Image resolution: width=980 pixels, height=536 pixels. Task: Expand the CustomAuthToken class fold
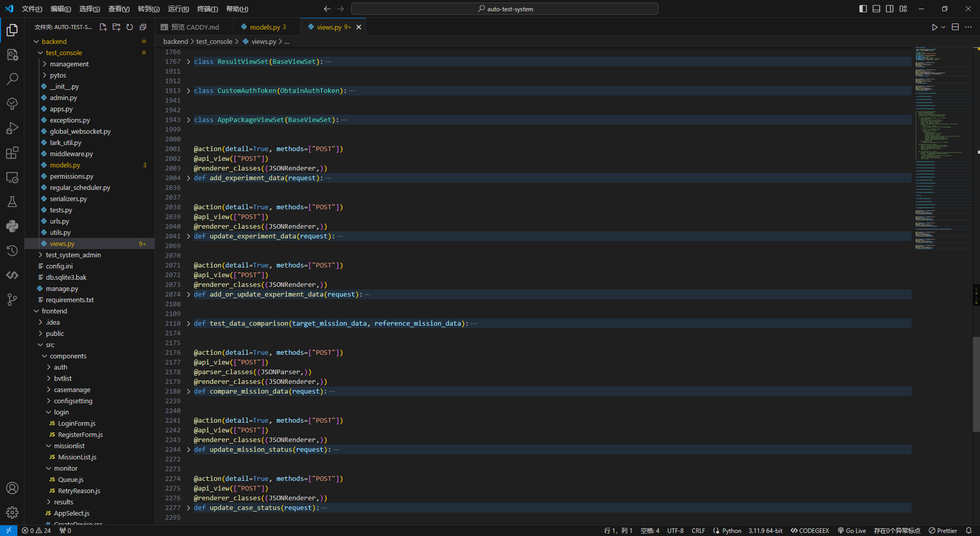[x=188, y=91]
